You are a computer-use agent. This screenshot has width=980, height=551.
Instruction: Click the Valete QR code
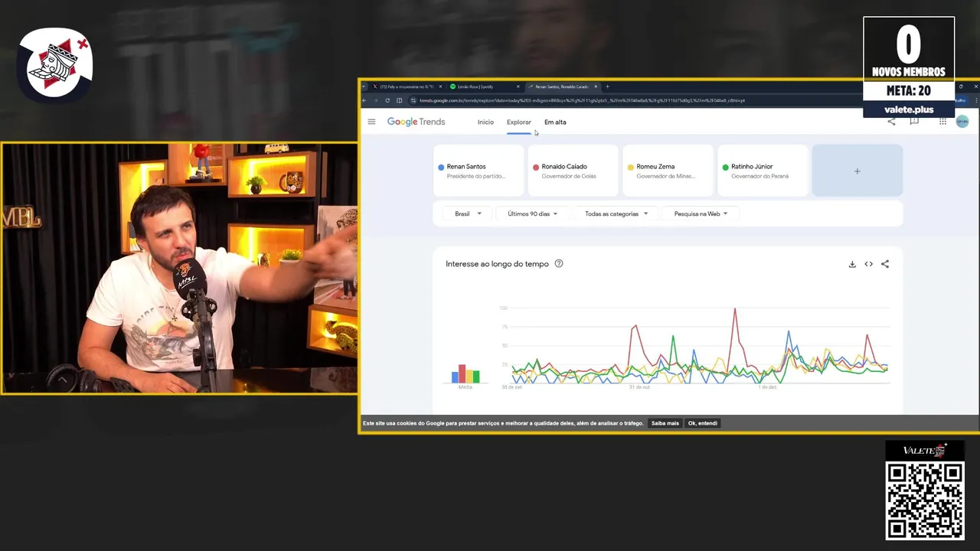pyautogui.click(x=925, y=500)
